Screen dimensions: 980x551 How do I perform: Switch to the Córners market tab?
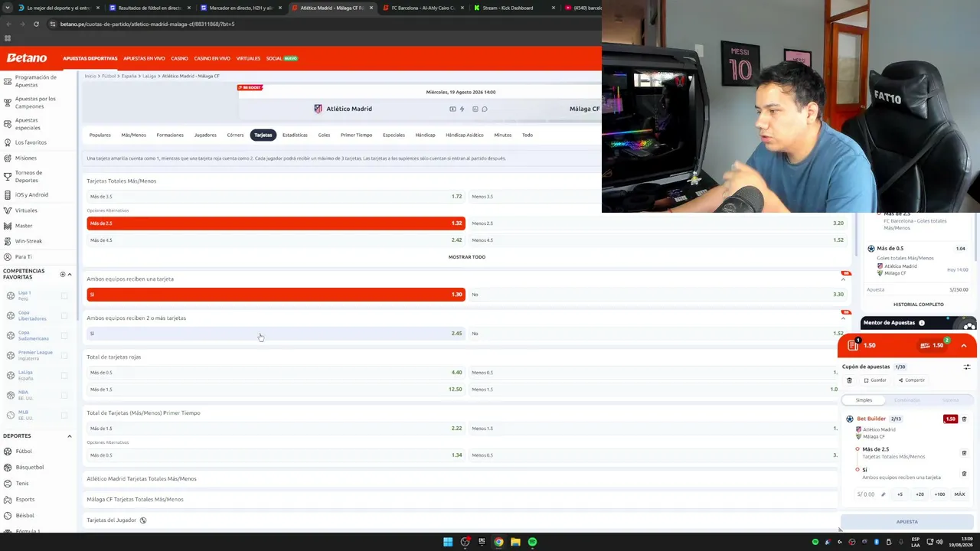pos(235,135)
